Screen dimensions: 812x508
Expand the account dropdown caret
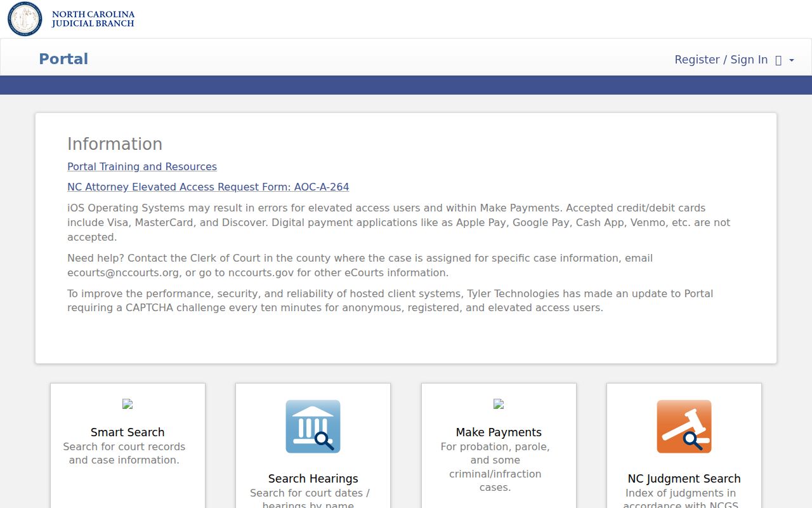point(792,60)
